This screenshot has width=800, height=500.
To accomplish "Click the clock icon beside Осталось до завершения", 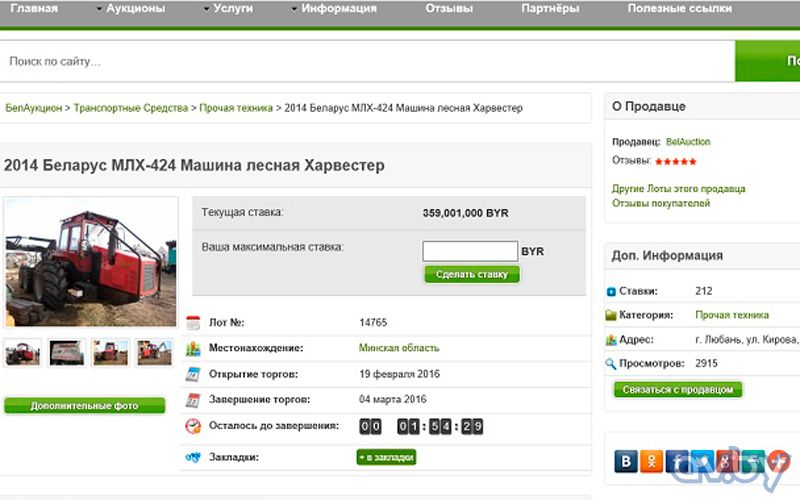I will (193, 426).
